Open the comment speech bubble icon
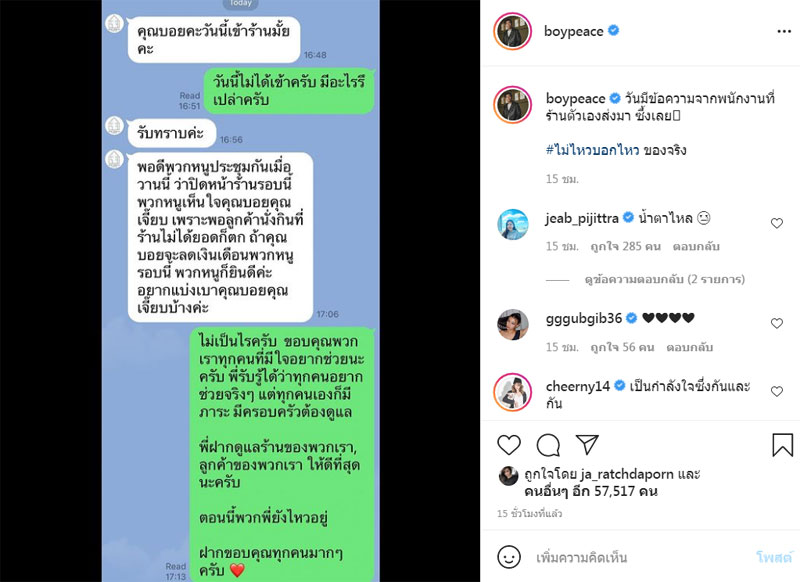The image size is (800, 582). tap(548, 445)
